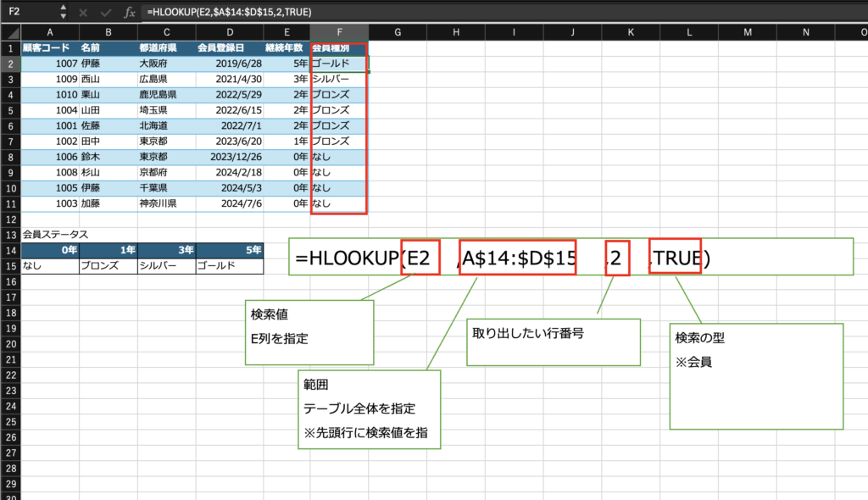This screenshot has width=868, height=500.
Task: Click the 取り出したい行番号 annotation box
Action: [552, 342]
